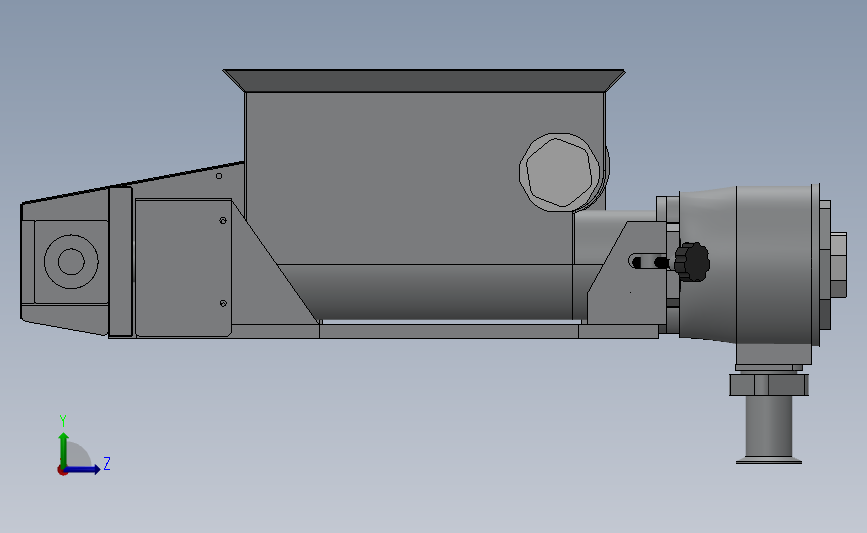
Task: Click the red origin dot of the triad
Action: (x=62, y=471)
